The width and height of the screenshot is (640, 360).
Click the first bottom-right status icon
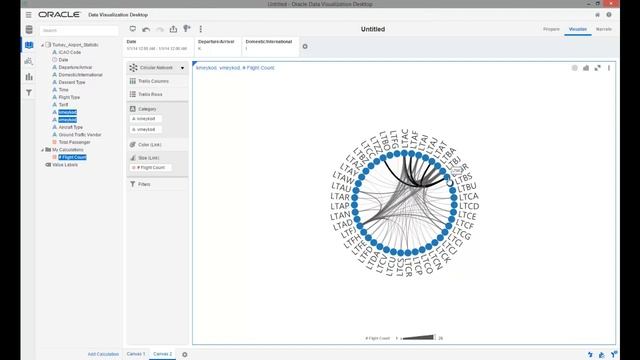coord(590,355)
